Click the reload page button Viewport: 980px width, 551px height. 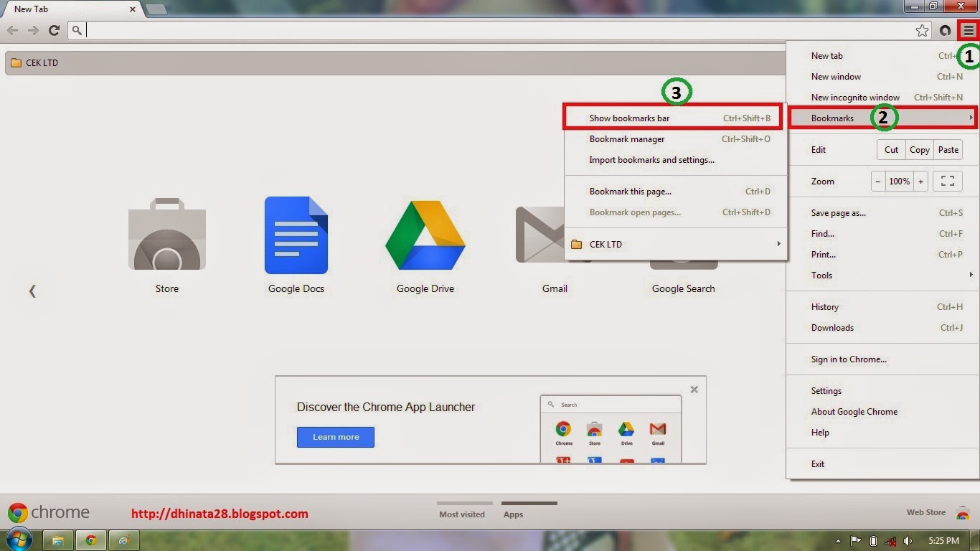tap(54, 30)
